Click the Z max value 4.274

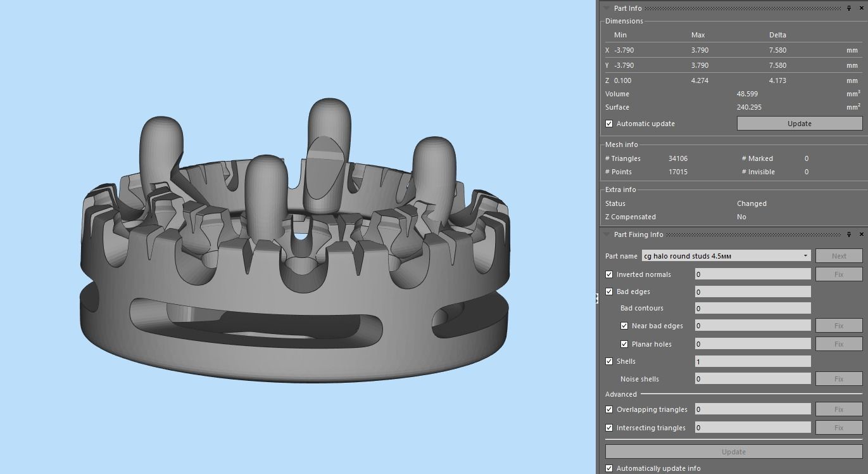tap(700, 80)
